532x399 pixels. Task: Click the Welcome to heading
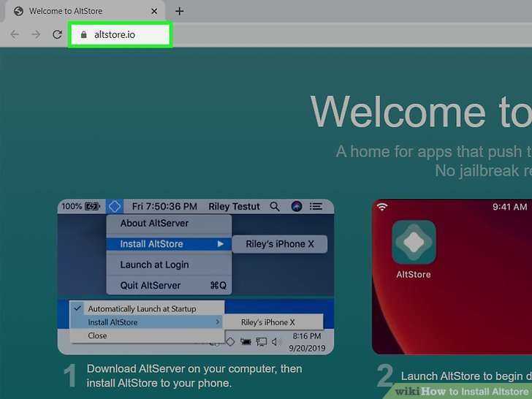tap(421, 111)
